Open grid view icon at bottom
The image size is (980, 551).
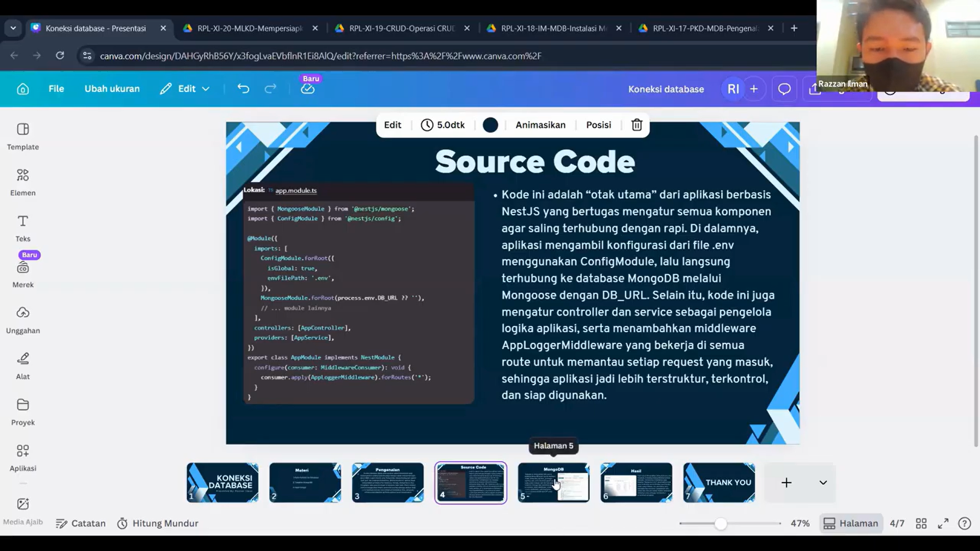pyautogui.click(x=921, y=523)
